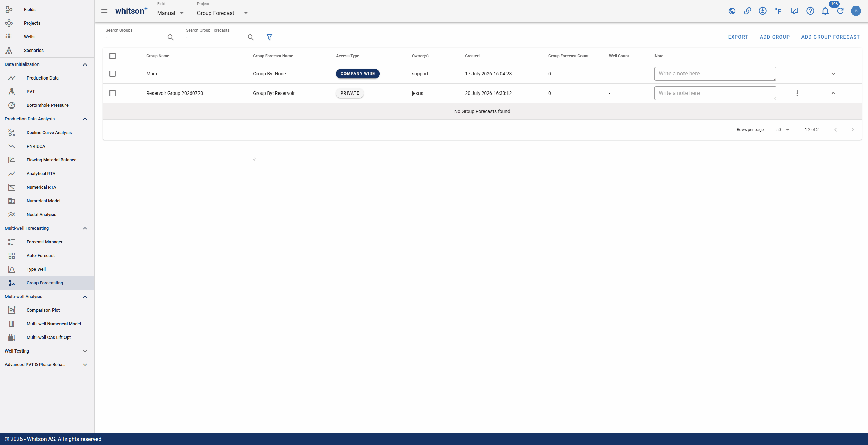This screenshot has width=868, height=445.
Task: Focus the Search Groups input field
Action: coord(136,38)
